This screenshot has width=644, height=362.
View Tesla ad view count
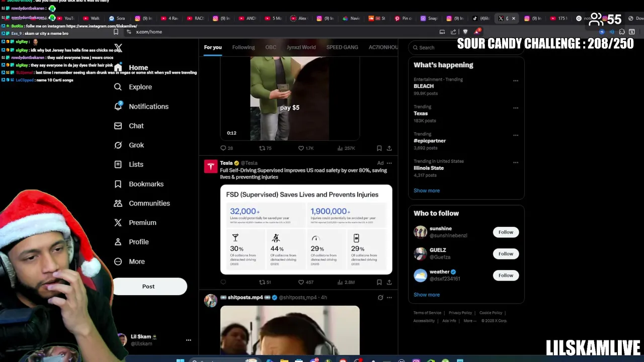(346, 283)
